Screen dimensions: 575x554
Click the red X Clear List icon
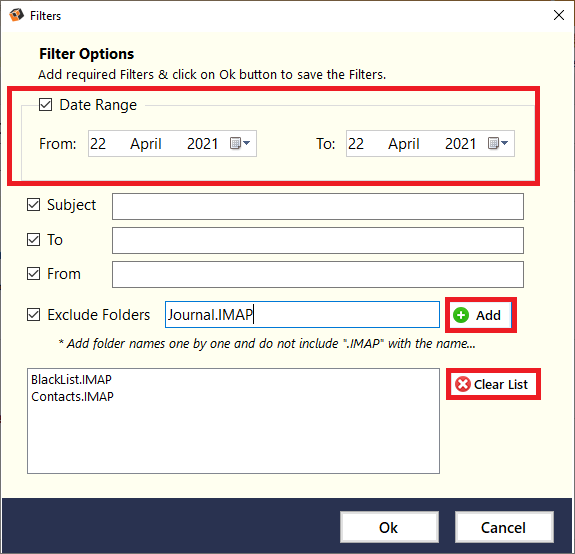463,384
